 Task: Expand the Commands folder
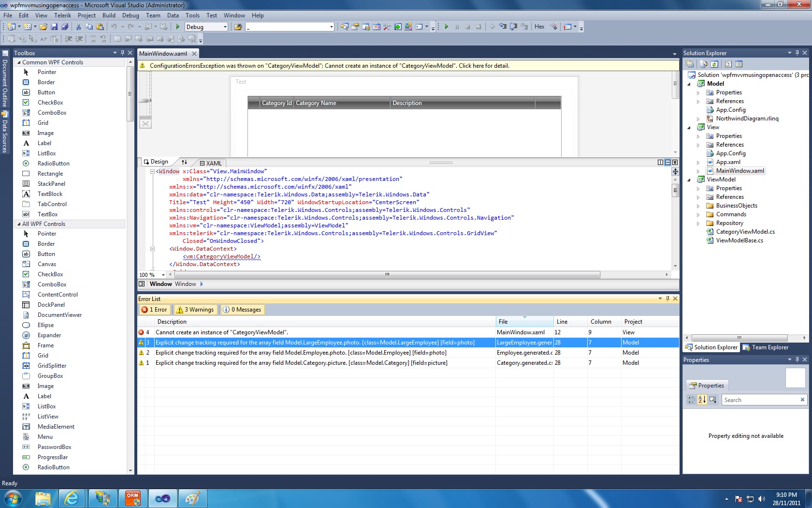tap(698, 214)
